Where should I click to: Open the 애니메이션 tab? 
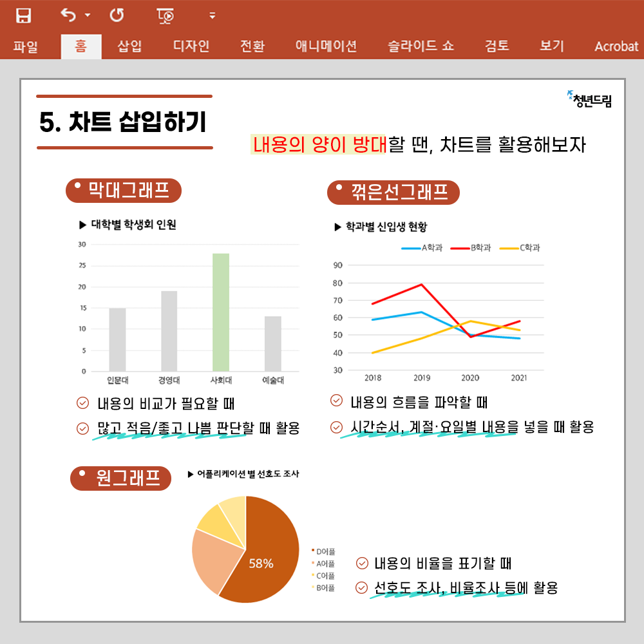click(x=326, y=46)
